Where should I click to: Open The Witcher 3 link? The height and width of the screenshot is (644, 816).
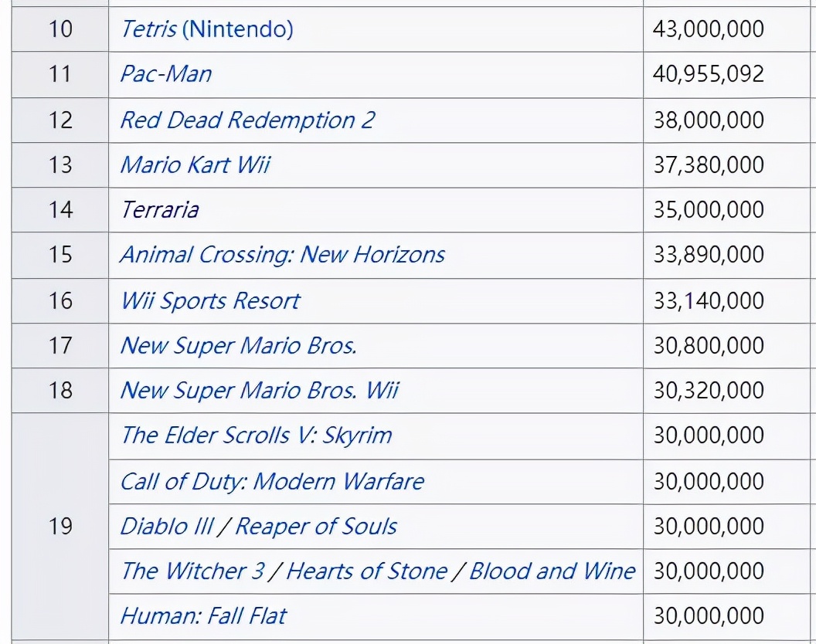pos(192,571)
